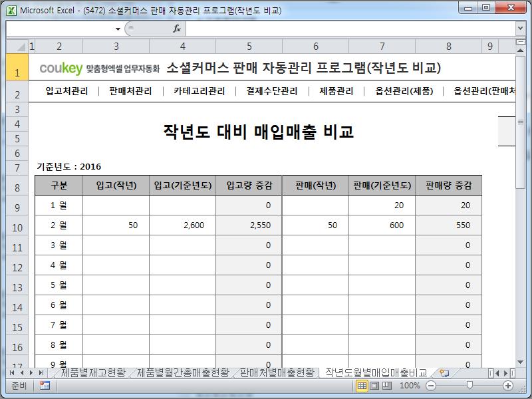Select row header 14
Screen dimensions: 532x399
click(17, 305)
